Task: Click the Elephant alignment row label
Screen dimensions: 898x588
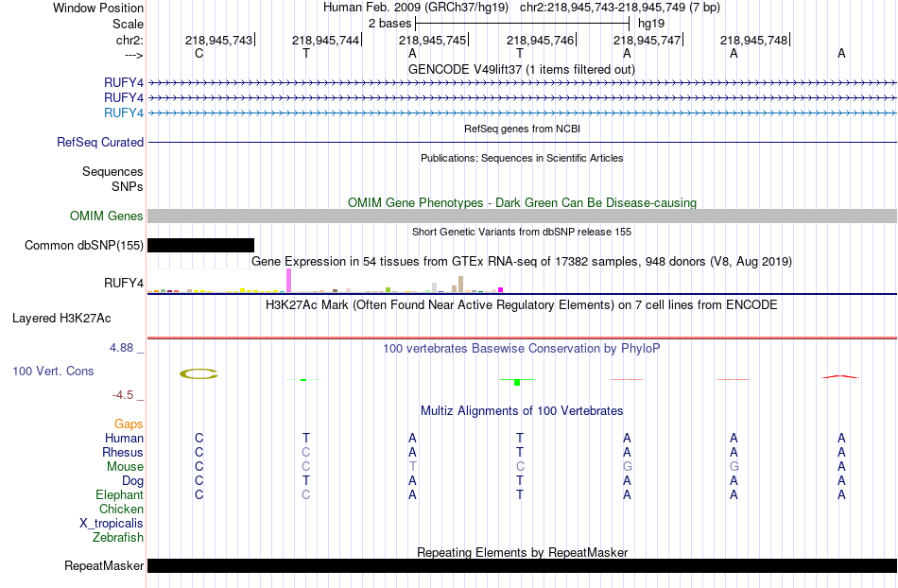Action: click(x=119, y=495)
